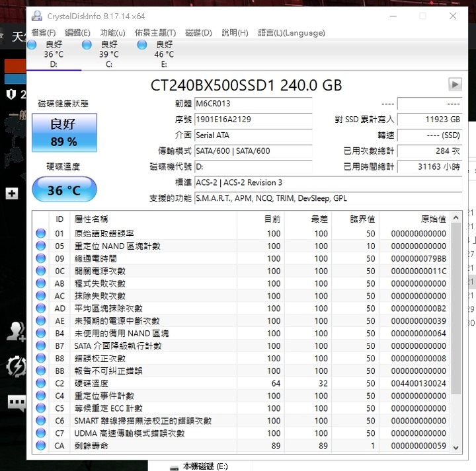The height and width of the screenshot is (471, 476).
Task: Click the 屬性名稱 column header
Action: [x=153, y=219]
